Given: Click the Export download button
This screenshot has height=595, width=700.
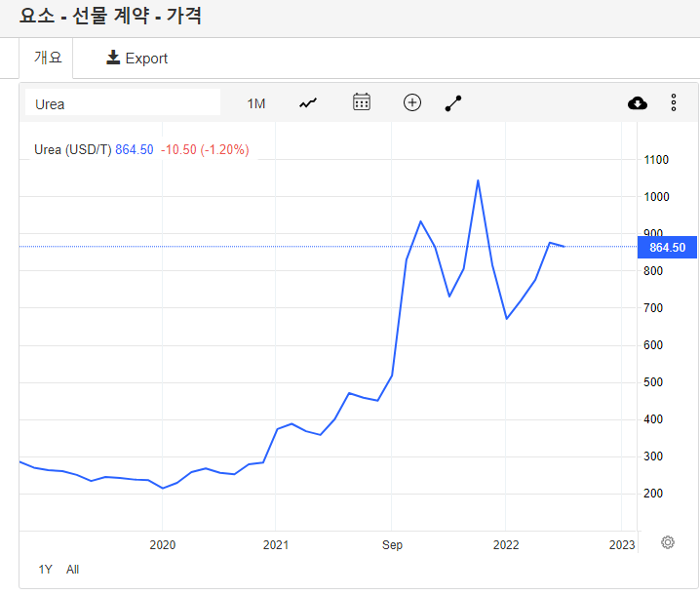Looking at the screenshot, I should click(136, 59).
